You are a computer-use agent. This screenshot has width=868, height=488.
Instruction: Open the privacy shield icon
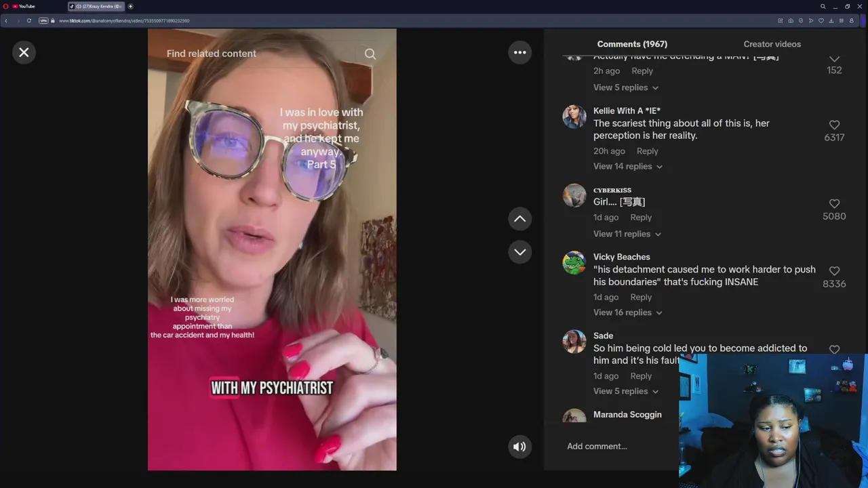pyautogui.click(x=801, y=20)
